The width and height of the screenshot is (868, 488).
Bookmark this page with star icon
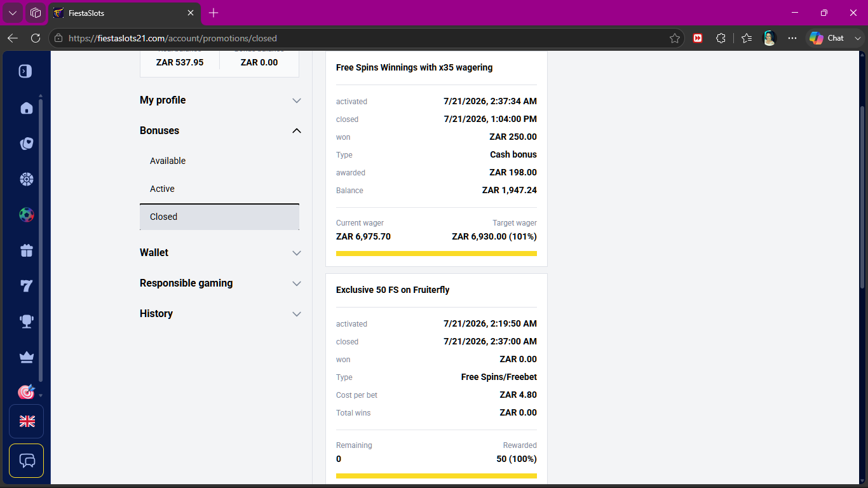(x=674, y=38)
